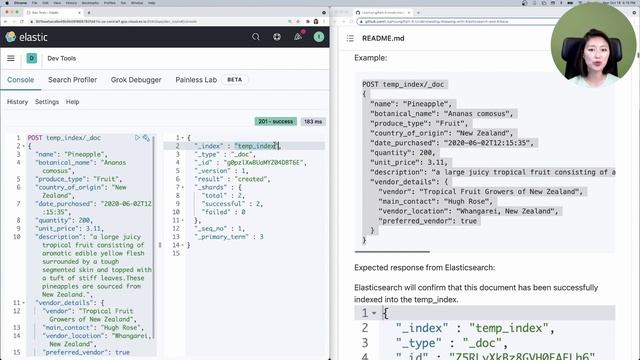
Task: Reload the Elastic browser page
Action: (x=22, y=21)
